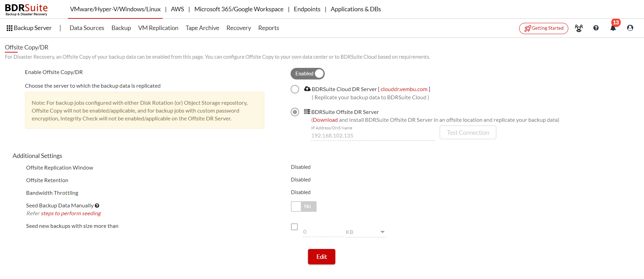This screenshot has height=279, width=644.
Task: Click the Offsite Copy/DR page heading
Action: click(27, 47)
